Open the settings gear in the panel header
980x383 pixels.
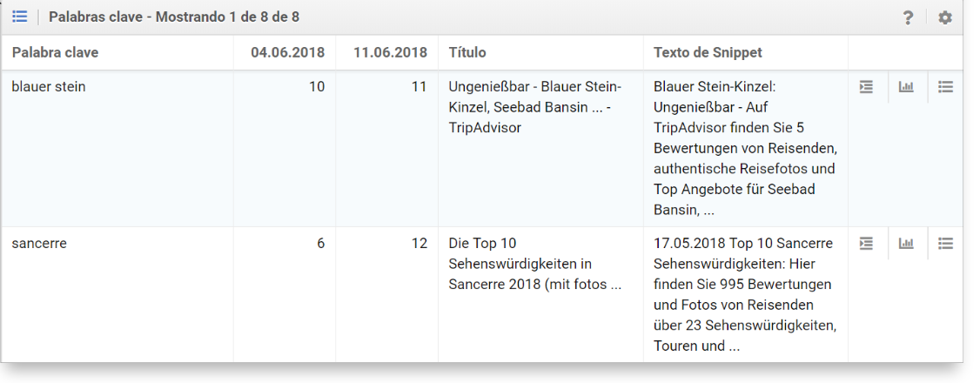click(945, 17)
